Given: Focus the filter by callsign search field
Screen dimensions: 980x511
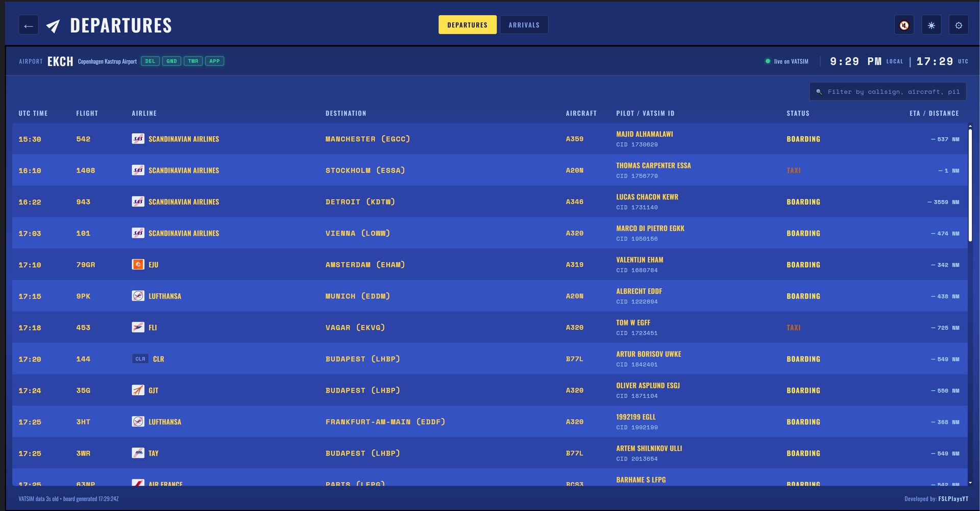Looking at the screenshot, I should (888, 92).
